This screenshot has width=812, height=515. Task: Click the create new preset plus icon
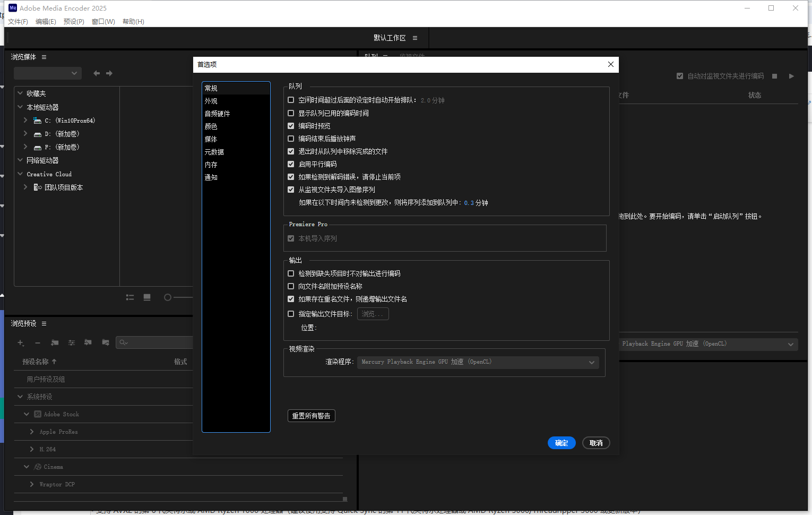tap(21, 343)
